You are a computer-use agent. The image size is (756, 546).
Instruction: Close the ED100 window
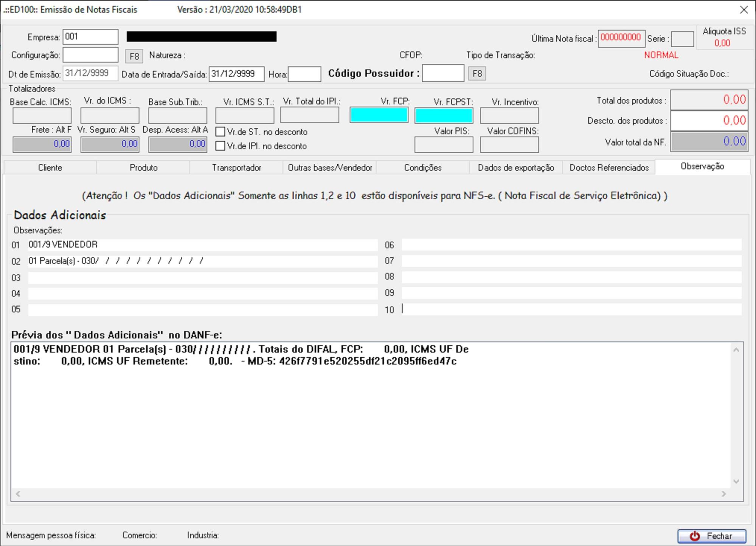744,10
